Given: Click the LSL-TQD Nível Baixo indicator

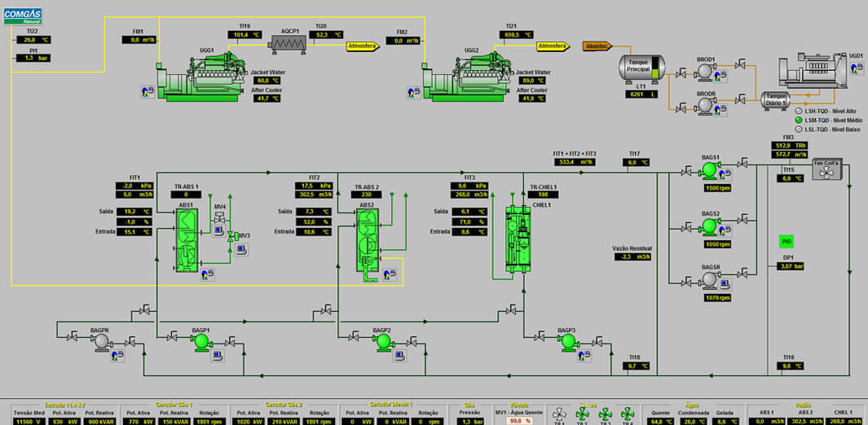Looking at the screenshot, I should tap(798, 129).
